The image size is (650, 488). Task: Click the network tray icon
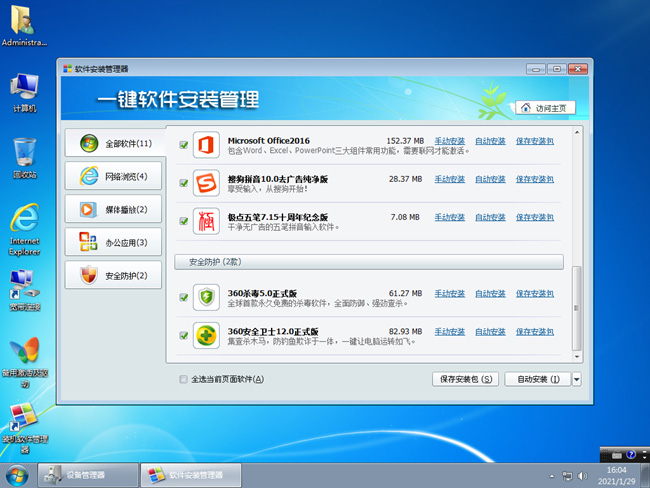[567, 476]
